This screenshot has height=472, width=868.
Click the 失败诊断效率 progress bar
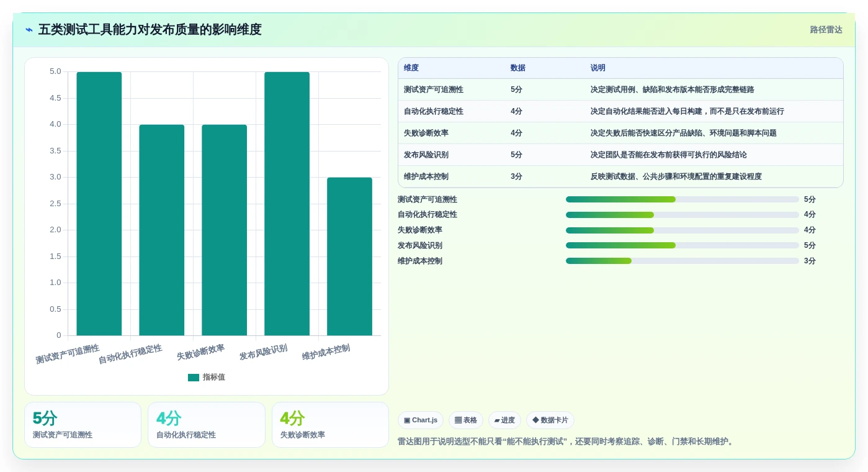click(x=682, y=230)
